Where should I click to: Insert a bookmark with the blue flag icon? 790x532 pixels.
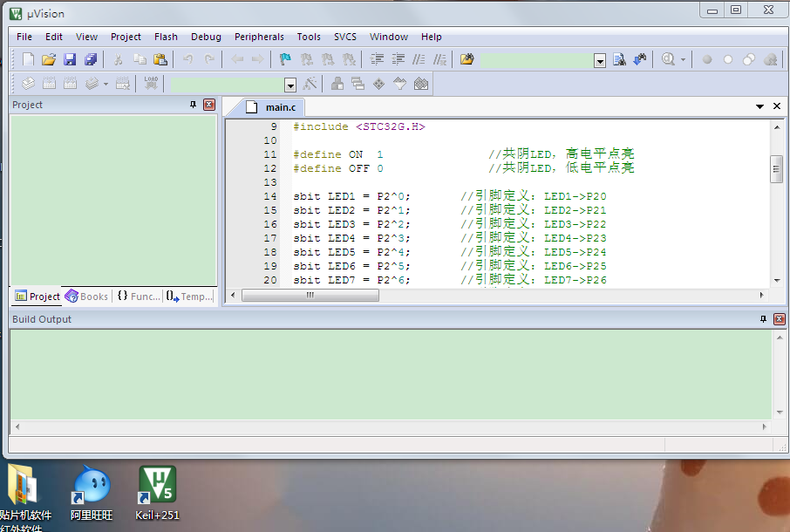285,59
